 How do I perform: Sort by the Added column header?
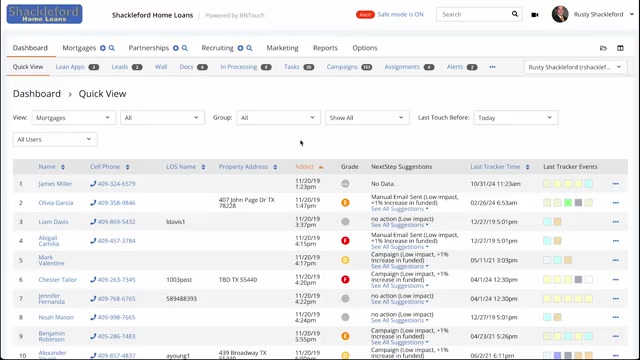304,167
